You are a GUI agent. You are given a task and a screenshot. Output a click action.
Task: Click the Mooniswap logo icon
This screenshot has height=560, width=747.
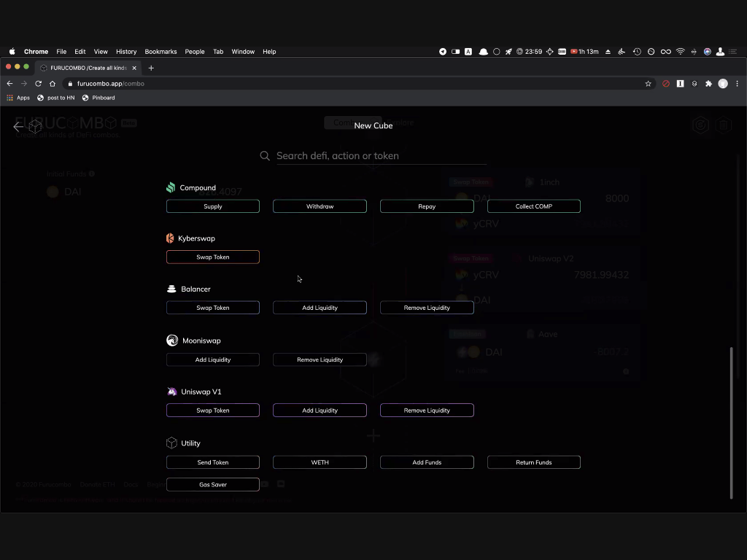pos(172,340)
